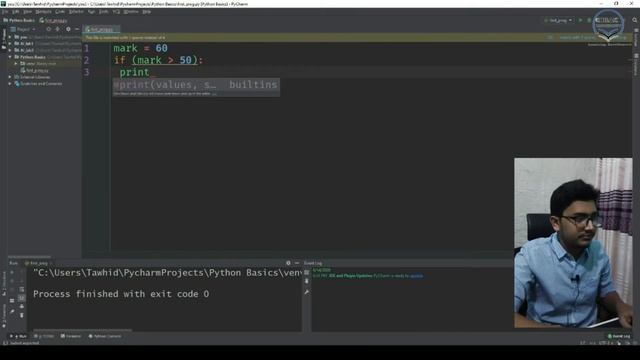This screenshot has height=360, width=640.
Task: Click the print icon in Run panel
Action: 22,307
